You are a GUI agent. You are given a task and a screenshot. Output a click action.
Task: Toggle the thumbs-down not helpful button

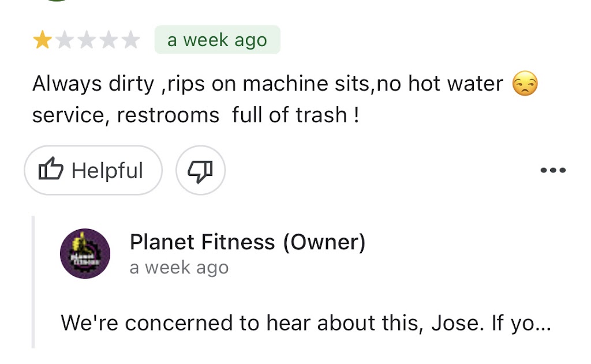[200, 170]
